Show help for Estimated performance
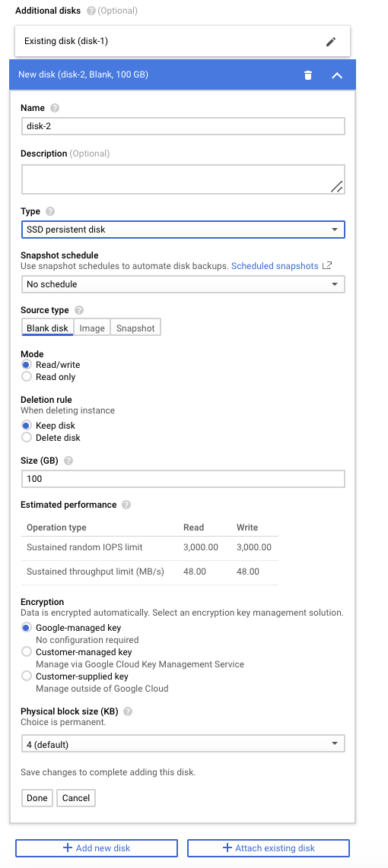Viewport: 388px width, 868px height. point(126,505)
